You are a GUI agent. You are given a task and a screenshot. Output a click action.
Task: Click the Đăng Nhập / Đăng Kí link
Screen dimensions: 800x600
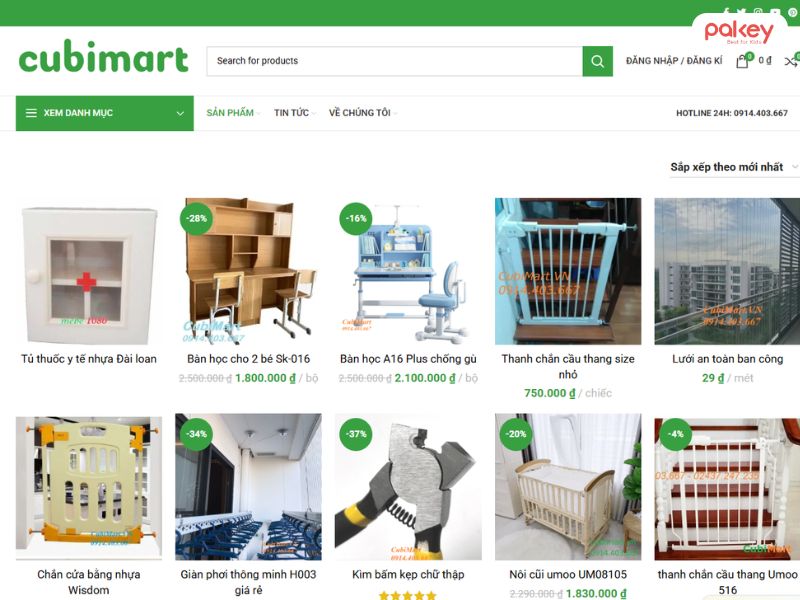coord(674,61)
